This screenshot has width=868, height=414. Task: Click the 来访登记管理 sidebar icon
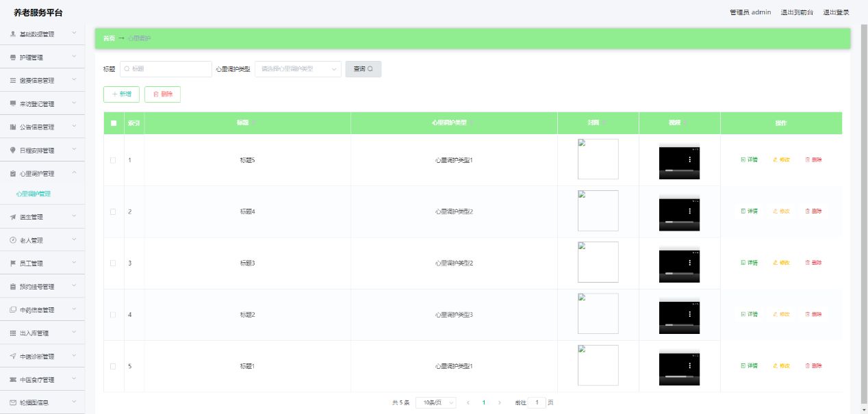pos(13,104)
